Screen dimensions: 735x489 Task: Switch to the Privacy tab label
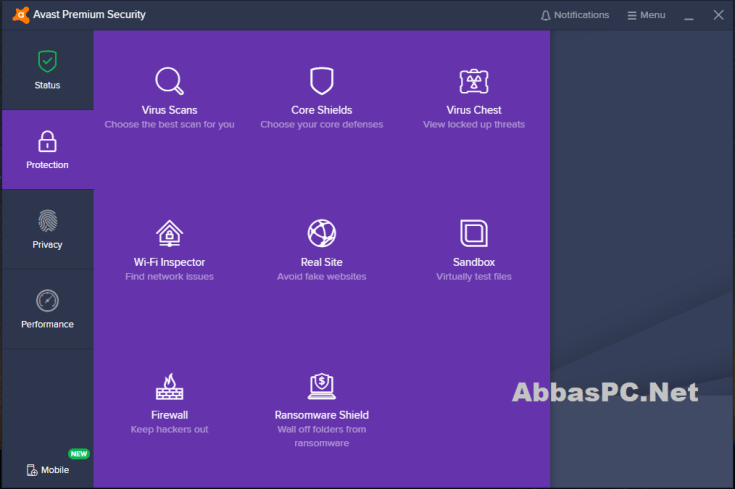(47, 245)
